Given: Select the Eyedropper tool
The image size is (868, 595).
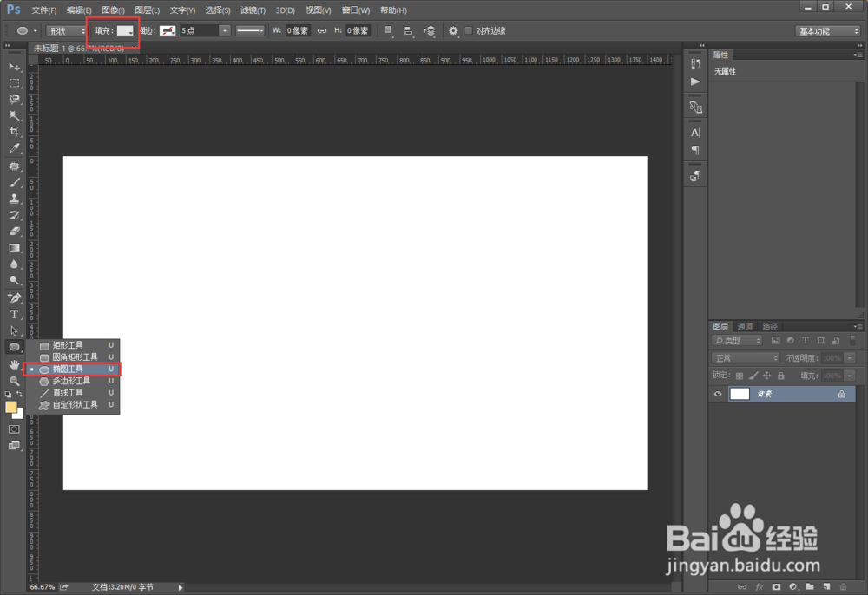Looking at the screenshot, I should point(14,148).
